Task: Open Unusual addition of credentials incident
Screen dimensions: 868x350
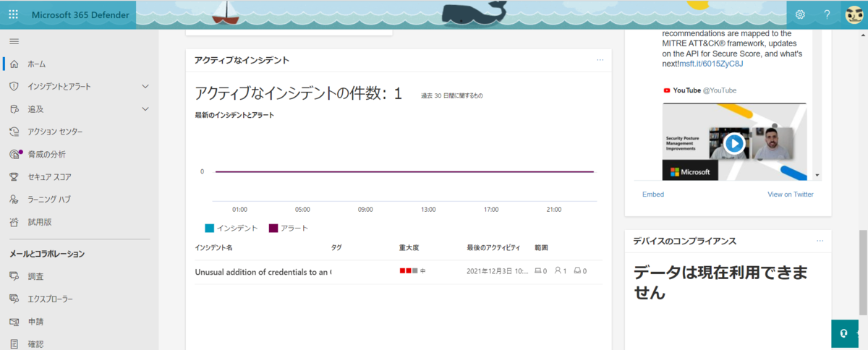Action: 263,272
